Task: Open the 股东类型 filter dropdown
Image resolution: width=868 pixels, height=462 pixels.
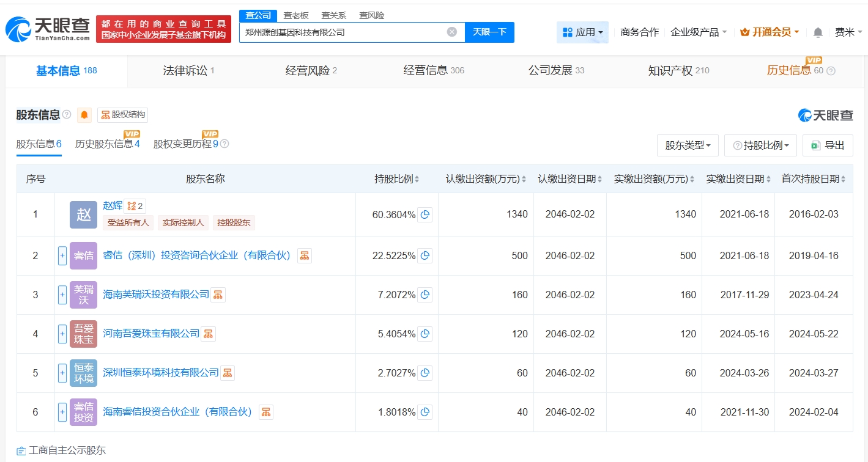Action: 688,145
